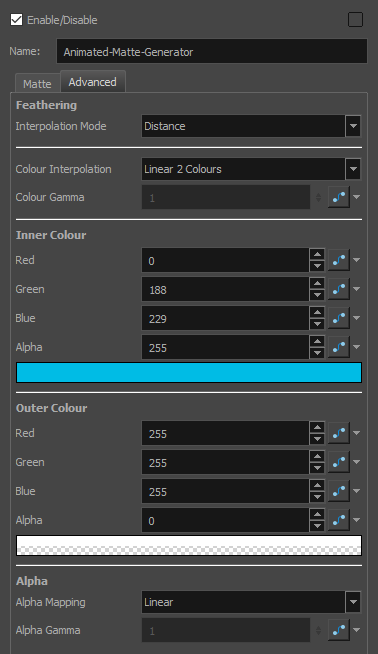Click function curve icon for Outer Alpha
The image size is (378, 654).
coord(339,520)
